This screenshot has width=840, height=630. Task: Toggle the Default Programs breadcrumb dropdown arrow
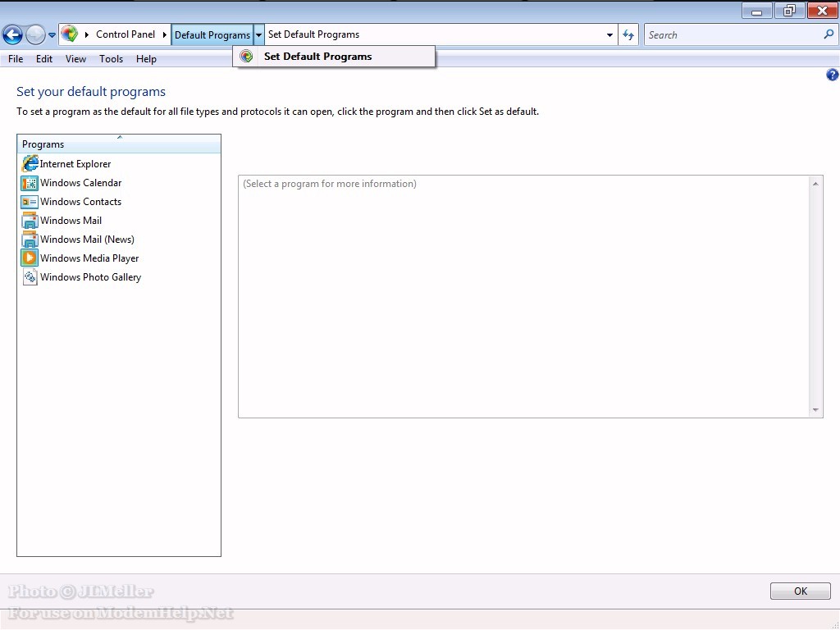[x=258, y=34]
